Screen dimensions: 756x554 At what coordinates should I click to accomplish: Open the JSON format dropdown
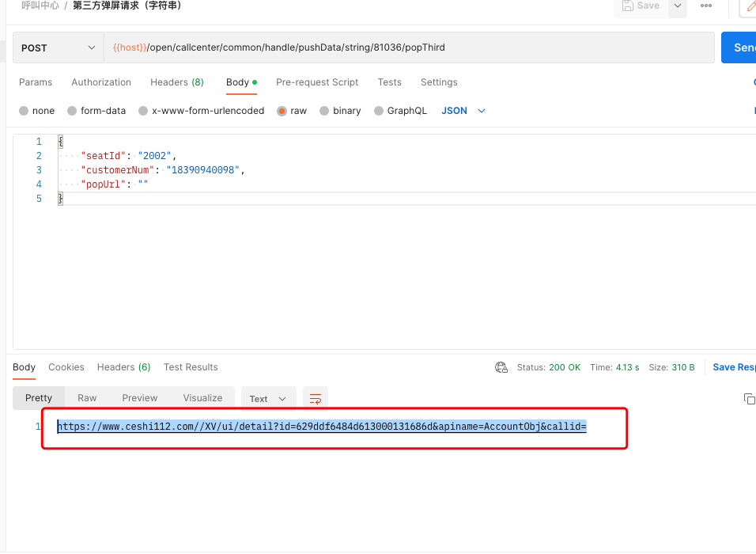tap(463, 111)
